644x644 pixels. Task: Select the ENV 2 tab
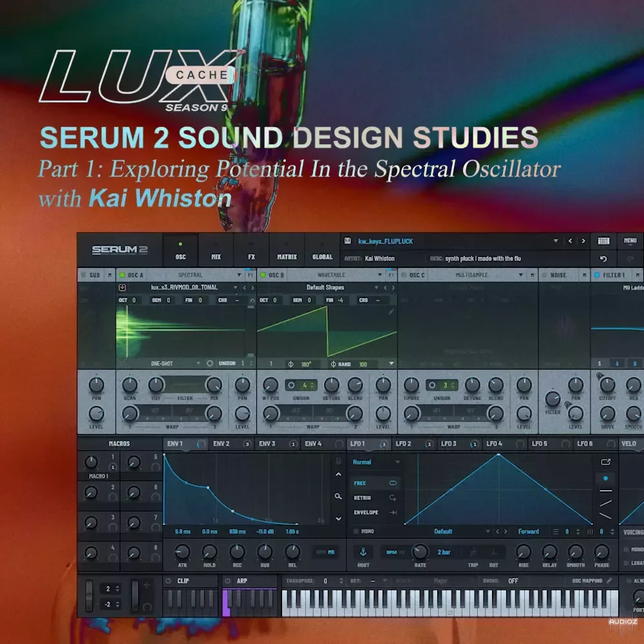click(231, 444)
